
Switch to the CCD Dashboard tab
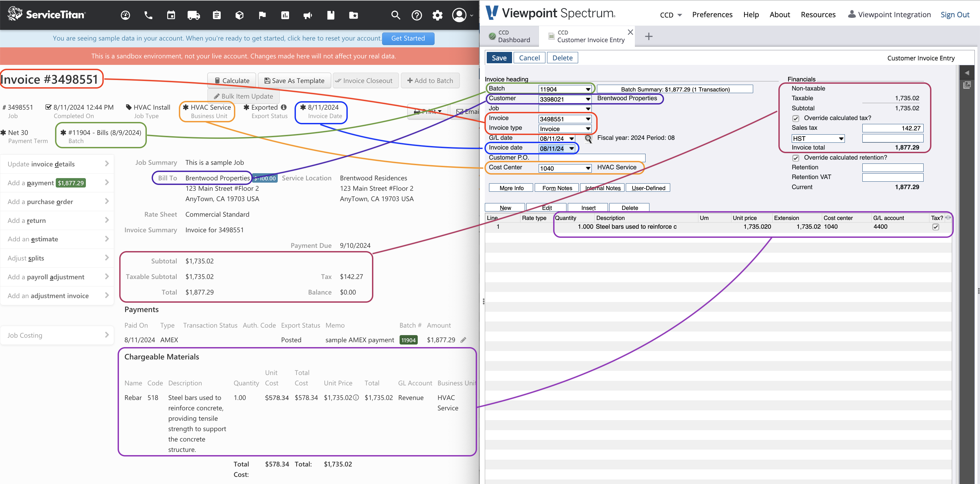(x=509, y=36)
